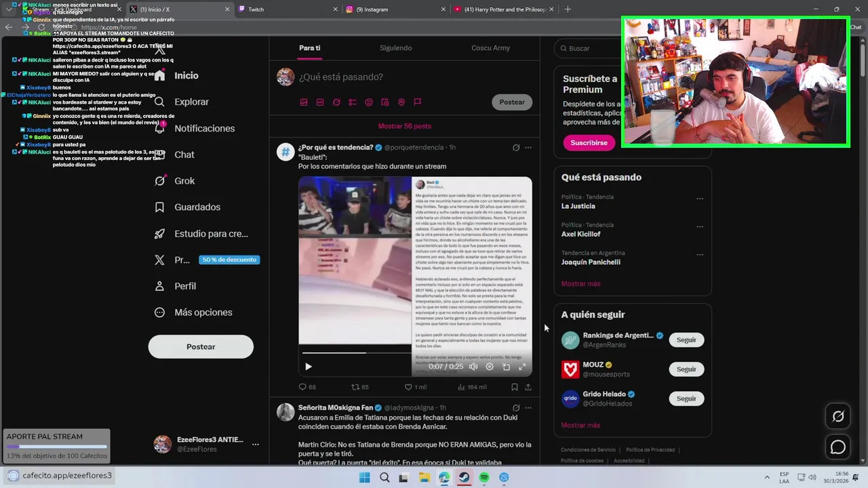Click the large Postear button in sidebar
868x488 pixels.
[201, 346]
